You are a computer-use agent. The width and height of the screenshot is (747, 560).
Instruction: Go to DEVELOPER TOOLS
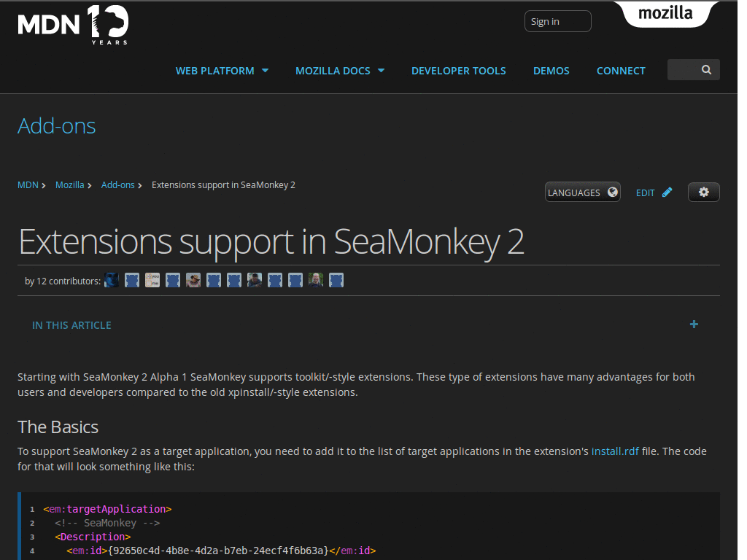pos(459,71)
